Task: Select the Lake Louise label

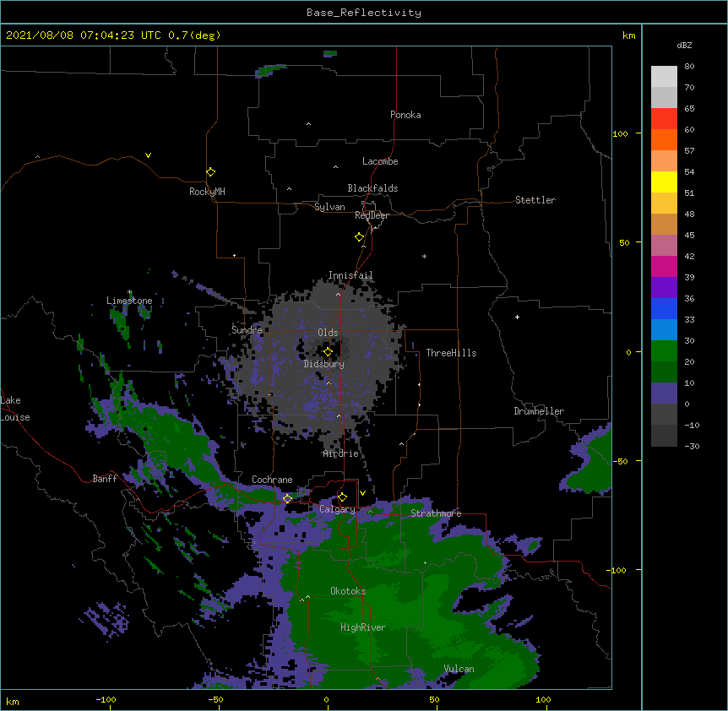Action: pyautogui.click(x=15, y=409)
